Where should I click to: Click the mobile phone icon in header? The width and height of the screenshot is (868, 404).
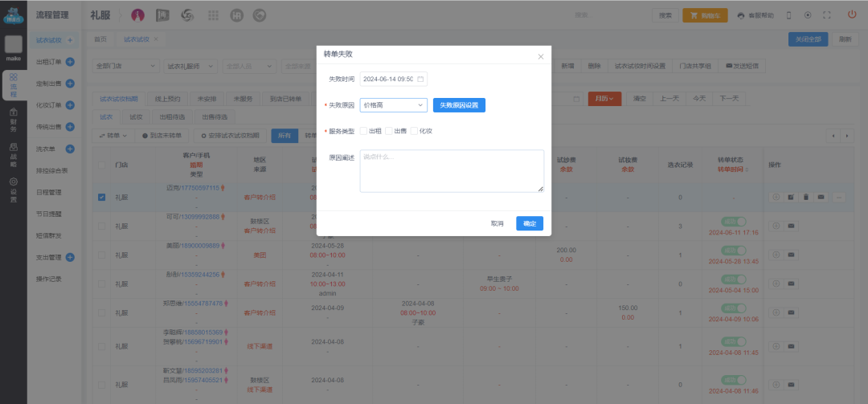tap(789, 15)
